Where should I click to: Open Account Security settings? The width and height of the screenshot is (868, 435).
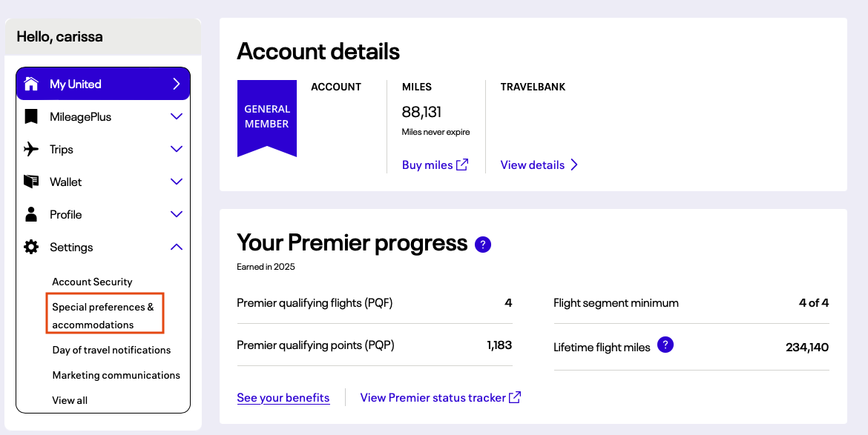[x=92, y=282]
